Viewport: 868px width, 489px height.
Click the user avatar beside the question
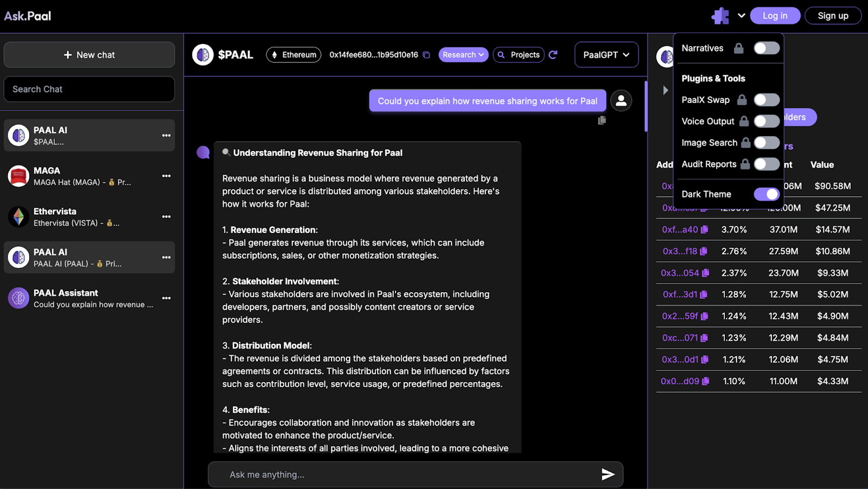[x=621, y=100]
